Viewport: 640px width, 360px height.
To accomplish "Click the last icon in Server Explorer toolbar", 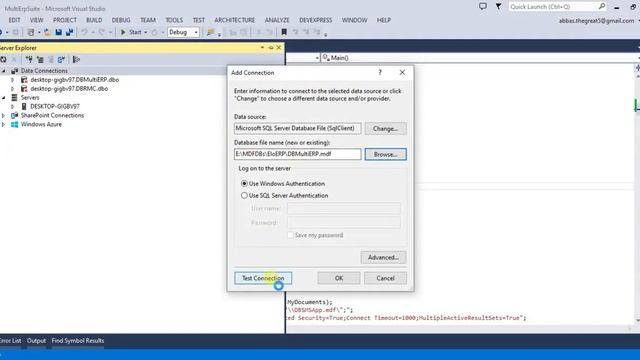I will pyautogui.click(x=76, y=60).
